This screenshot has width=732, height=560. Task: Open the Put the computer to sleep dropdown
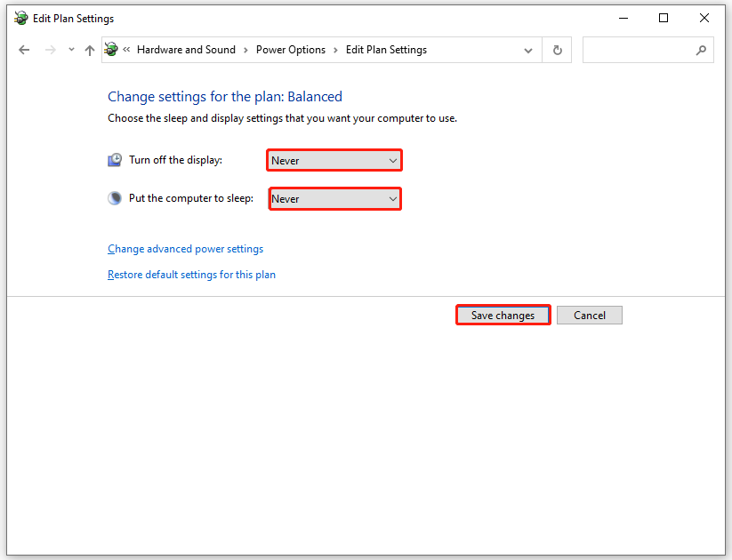[334, 199]
